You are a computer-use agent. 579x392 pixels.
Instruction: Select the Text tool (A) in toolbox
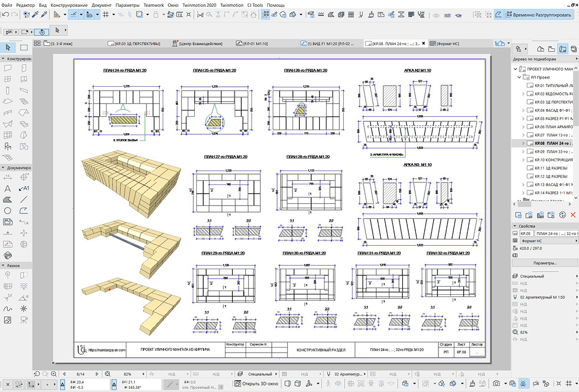7,189
